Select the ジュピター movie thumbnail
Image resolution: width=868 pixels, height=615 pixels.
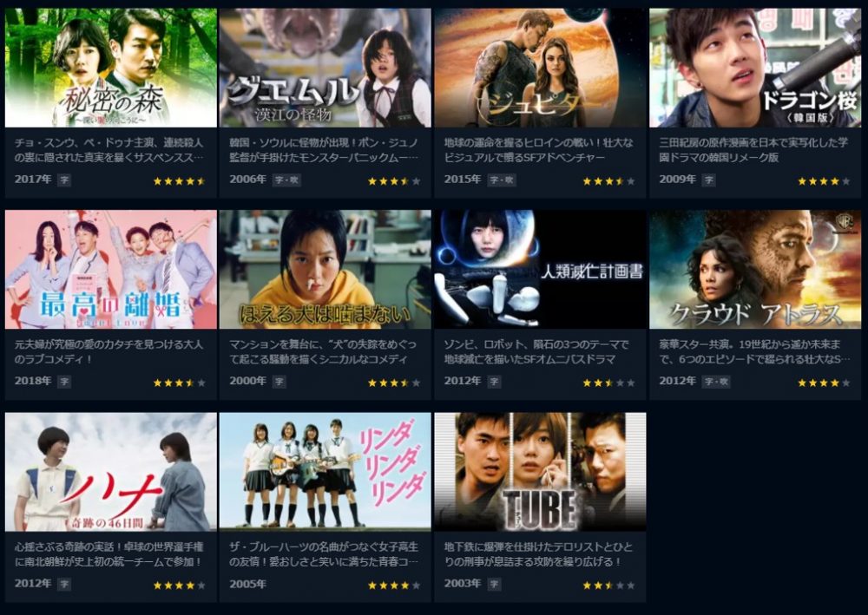point(540,68)
